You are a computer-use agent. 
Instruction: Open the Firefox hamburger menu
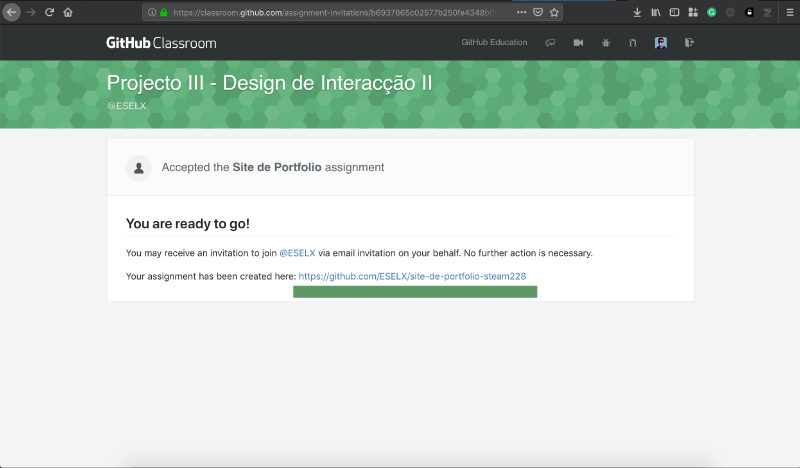pyautogui.click(x=790, y=12)
